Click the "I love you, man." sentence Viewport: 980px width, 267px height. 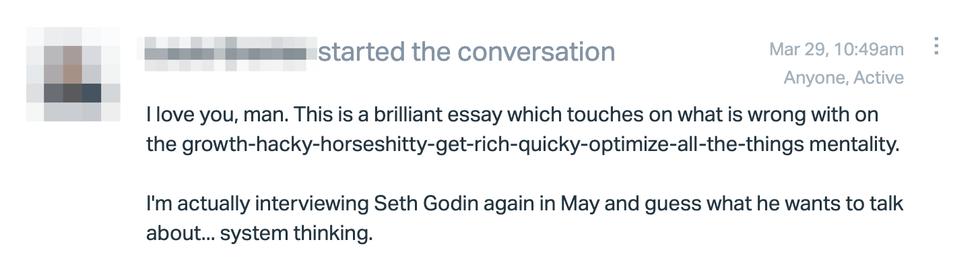218,115
